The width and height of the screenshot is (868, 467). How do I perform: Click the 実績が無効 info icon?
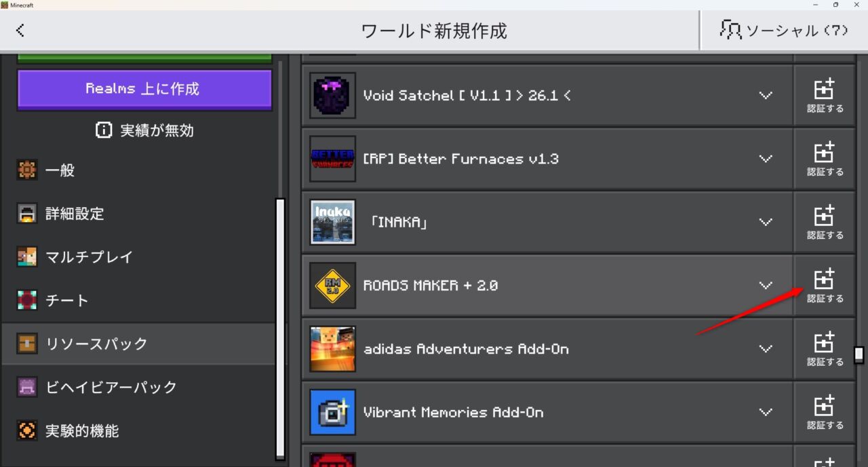point(104,130)
